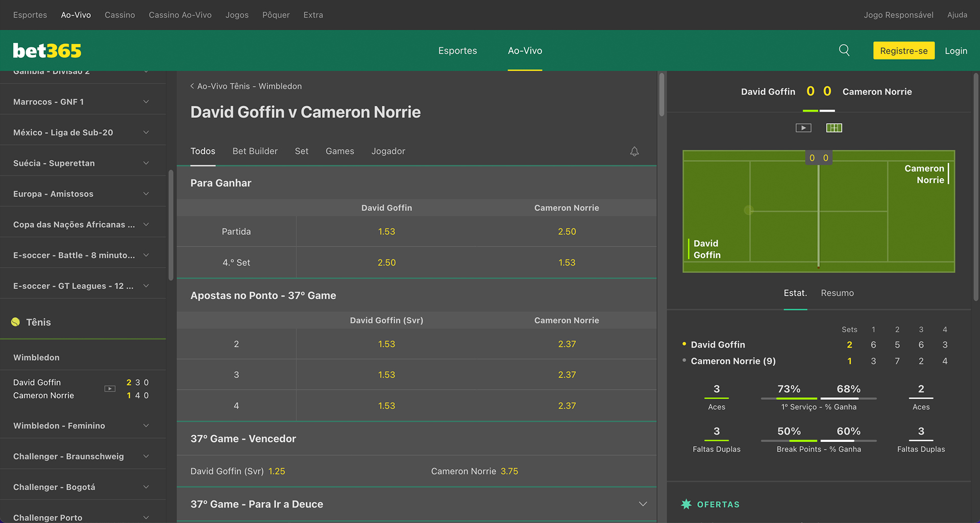Click the Break Points % Ganha bar
Screen dimensions: 980x523
819,441
